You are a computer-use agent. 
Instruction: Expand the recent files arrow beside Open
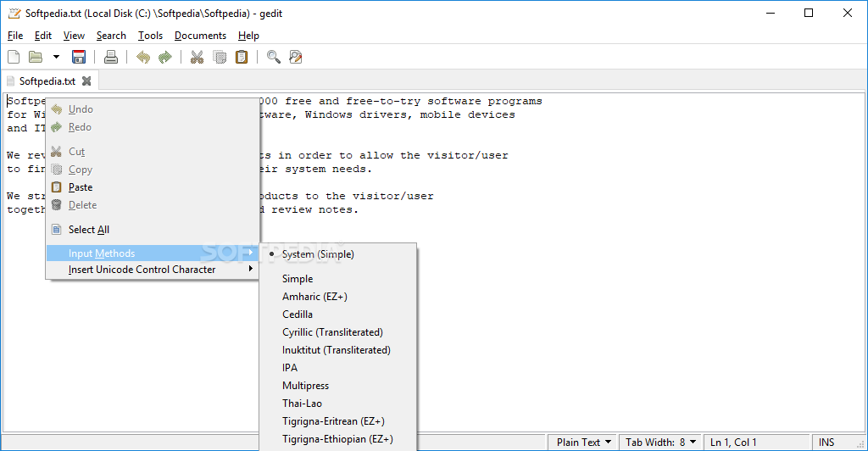click(x=56, y=57)
